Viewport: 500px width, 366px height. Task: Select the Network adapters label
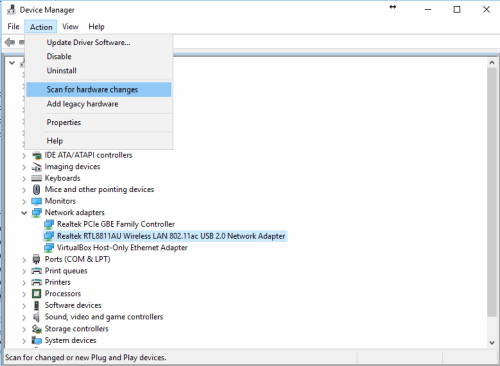coord(75,212)
